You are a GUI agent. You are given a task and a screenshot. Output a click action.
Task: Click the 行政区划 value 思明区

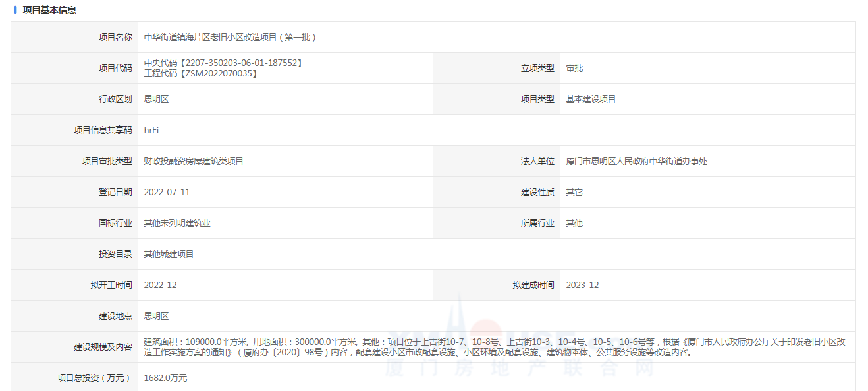156,99
